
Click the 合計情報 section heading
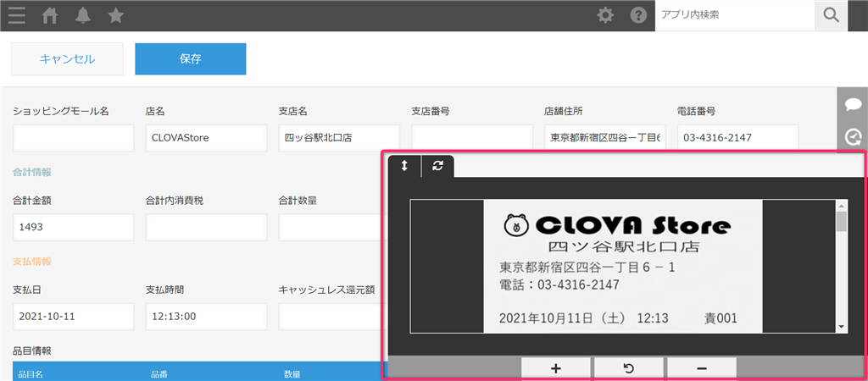[32, 172]
